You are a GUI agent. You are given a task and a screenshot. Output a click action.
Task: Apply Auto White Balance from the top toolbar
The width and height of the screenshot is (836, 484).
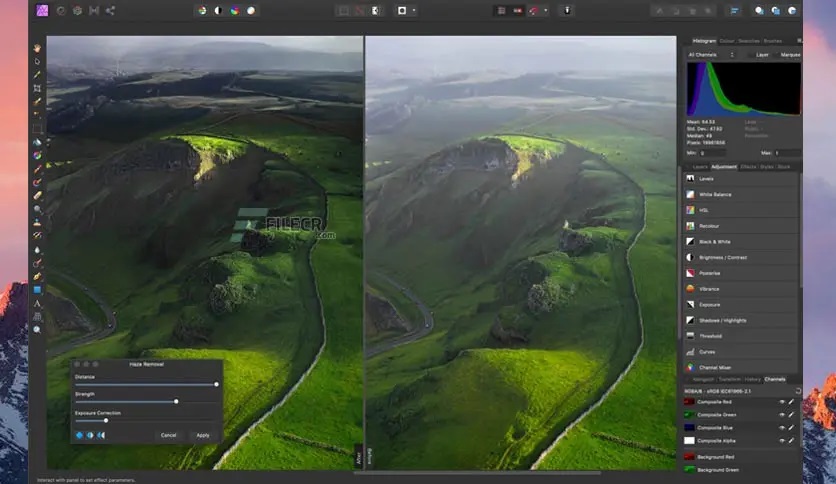click(251, 11)
